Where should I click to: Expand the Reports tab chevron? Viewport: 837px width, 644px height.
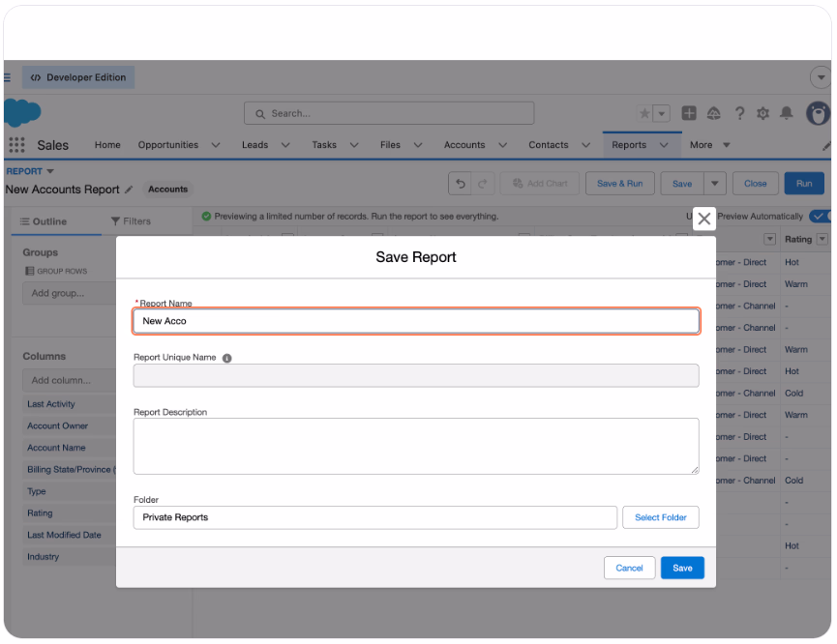[664, 145]
